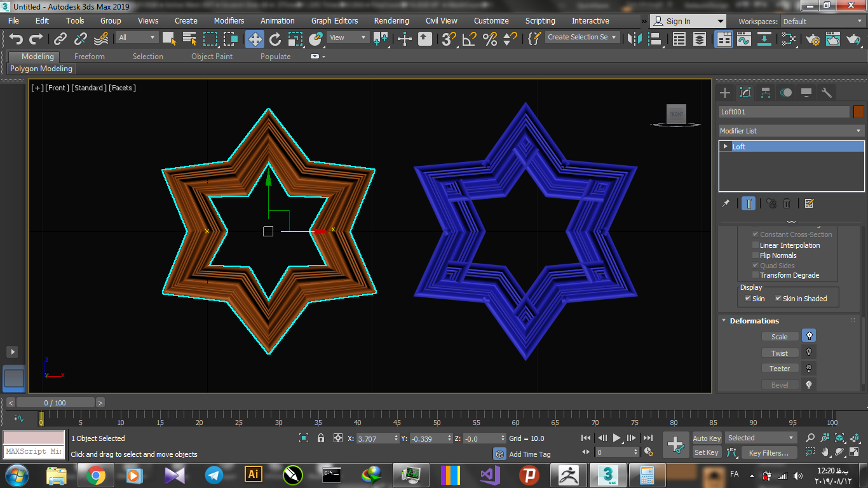868x488 pixels.
Task: Open the Modifier List dropdown
Action: [x=791, y=131]
